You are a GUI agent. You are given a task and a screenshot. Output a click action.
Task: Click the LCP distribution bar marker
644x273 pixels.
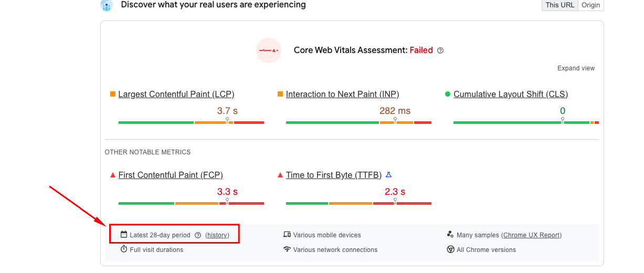click(x=227, y=120)
